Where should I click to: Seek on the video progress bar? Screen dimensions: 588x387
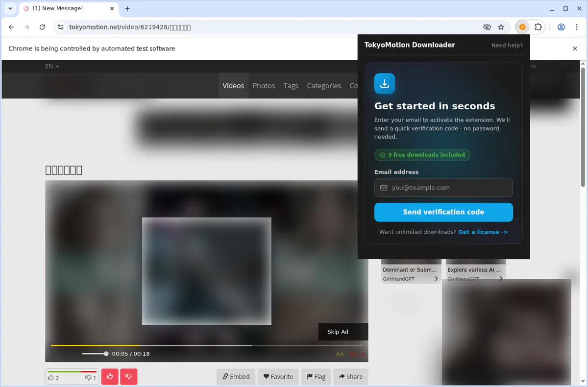[208, 345]
